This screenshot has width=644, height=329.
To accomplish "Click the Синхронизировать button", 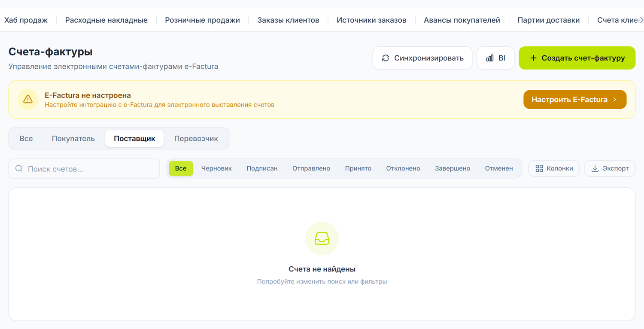I will 422,58.
